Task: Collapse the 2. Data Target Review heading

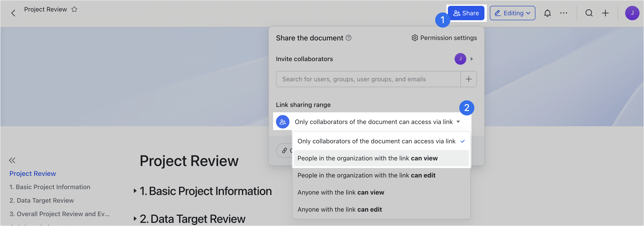Action: point(135,219)
